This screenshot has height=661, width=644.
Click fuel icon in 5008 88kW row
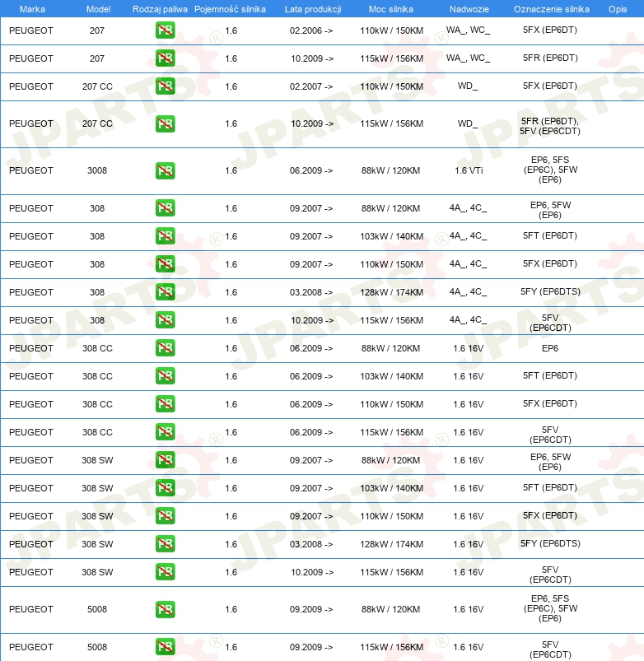(x=166, y=610)
